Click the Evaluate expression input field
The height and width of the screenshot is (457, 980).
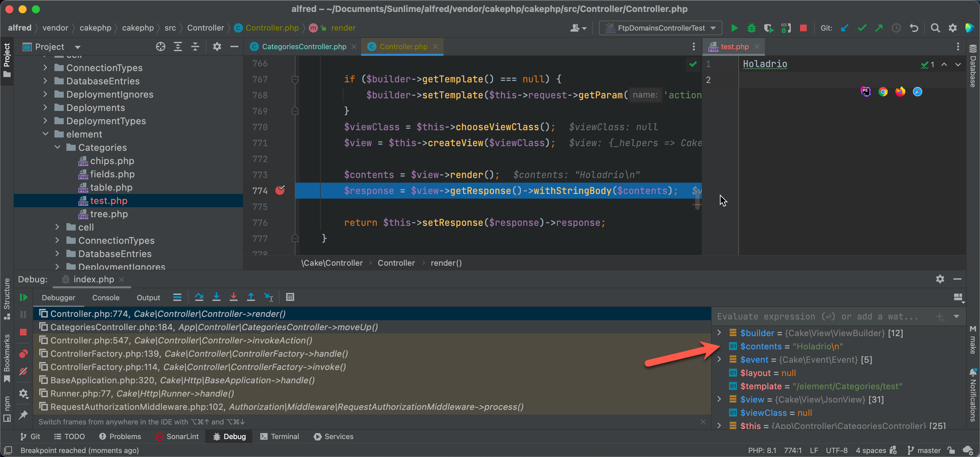tap(822, 317)
